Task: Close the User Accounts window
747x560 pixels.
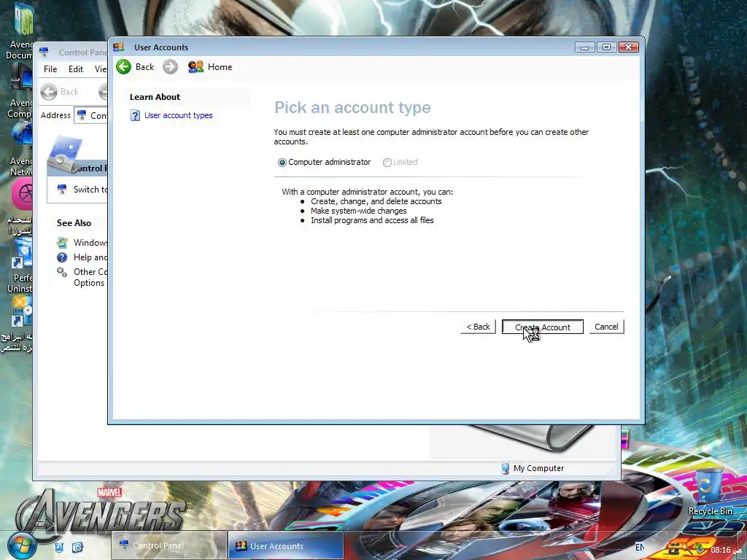Action: point(628,47)
